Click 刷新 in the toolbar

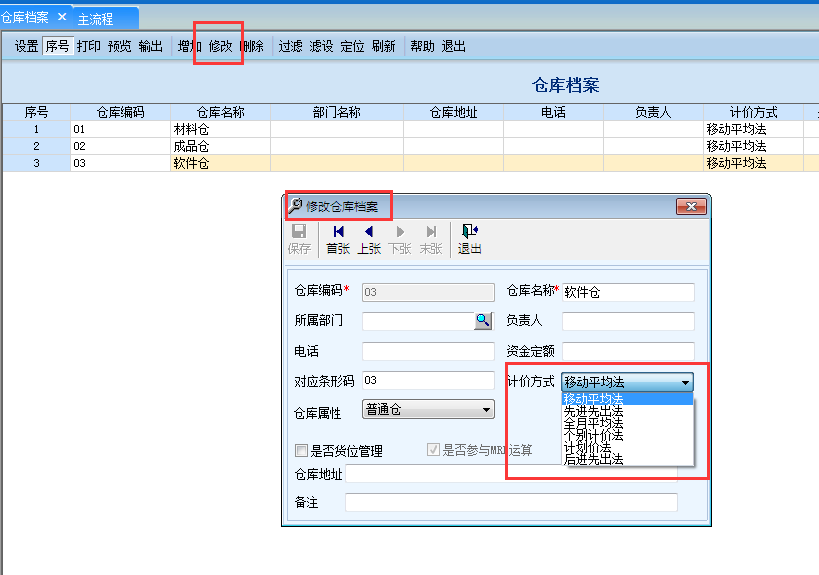(383, 46)
